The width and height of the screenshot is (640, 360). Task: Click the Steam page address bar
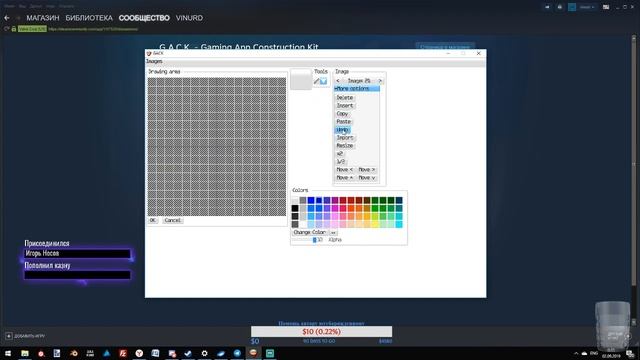[93, 29]
